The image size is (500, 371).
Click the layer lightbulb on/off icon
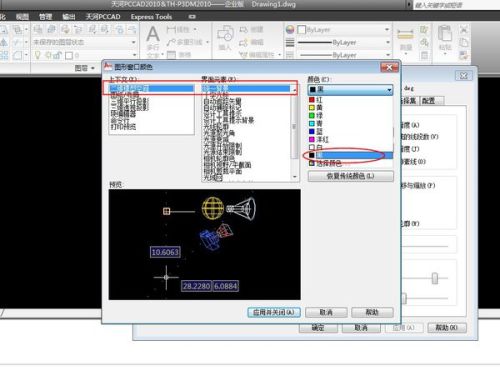(37, 55)
